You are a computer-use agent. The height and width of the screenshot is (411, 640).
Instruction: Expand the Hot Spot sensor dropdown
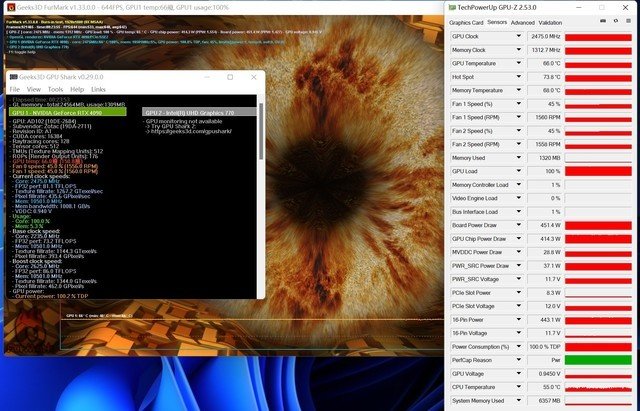518,77
